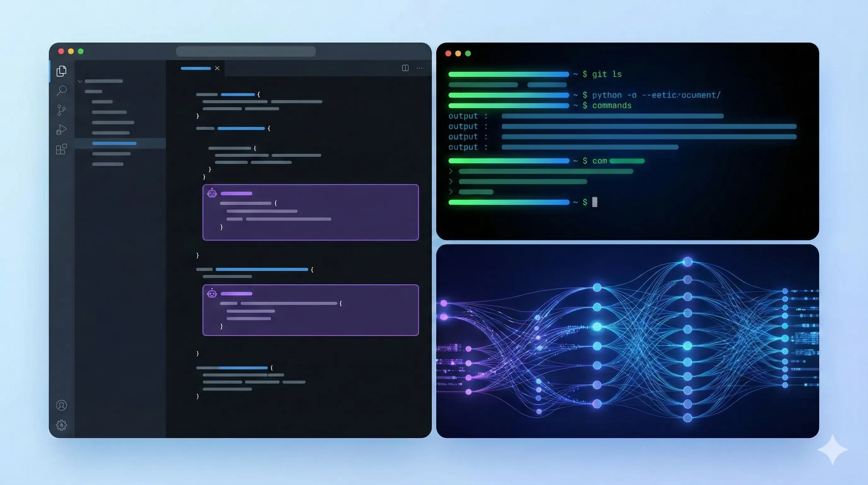The height and width of the screenshot is (485, 868).
Task: Collapse the root folder chevron in explorer
Action: tap(80, 81)
